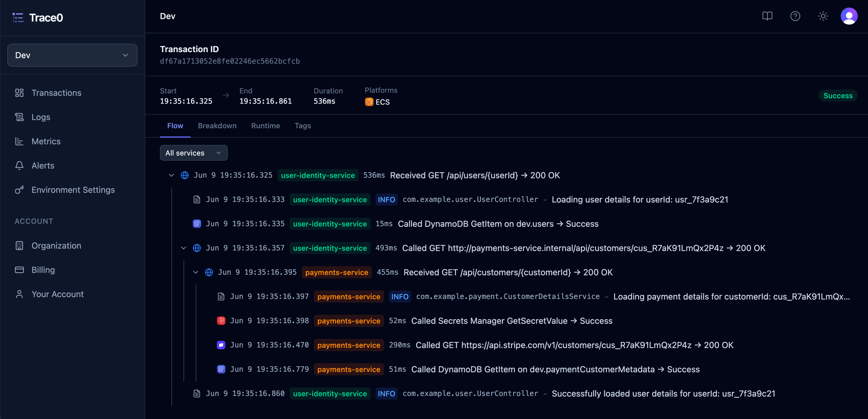Click the ECS platform icon
This screenshot has width=868, height=419.
click(369, 102)
